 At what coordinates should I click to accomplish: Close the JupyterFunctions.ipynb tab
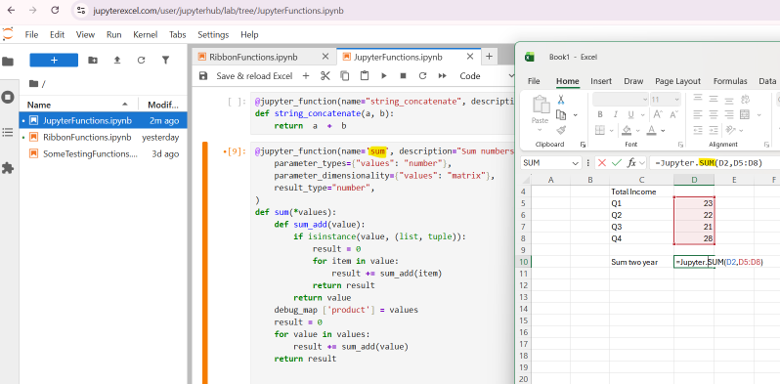click(x=470, y=57)
